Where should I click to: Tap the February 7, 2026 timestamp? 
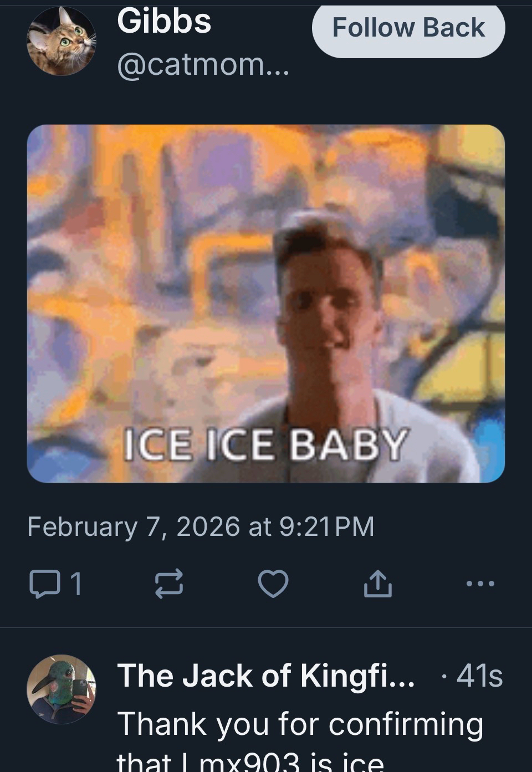point(133,526)
